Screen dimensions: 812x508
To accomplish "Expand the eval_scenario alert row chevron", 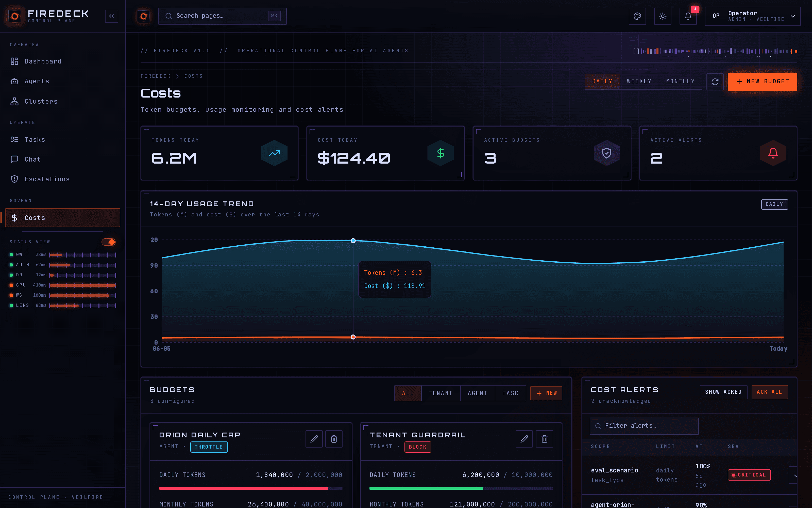I will [x=793, y=475].
